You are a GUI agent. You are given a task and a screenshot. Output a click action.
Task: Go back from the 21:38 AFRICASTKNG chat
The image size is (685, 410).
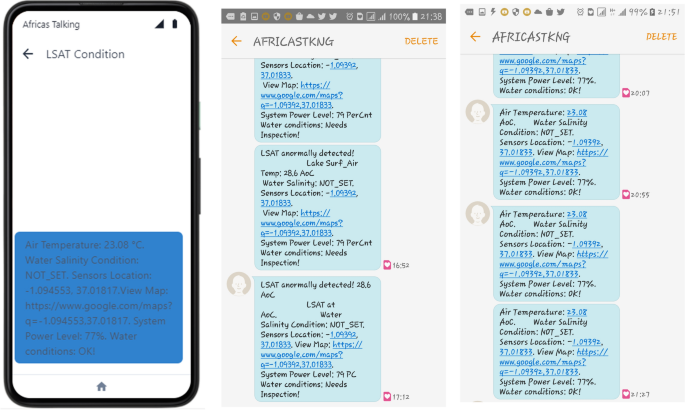pos(236,41)
